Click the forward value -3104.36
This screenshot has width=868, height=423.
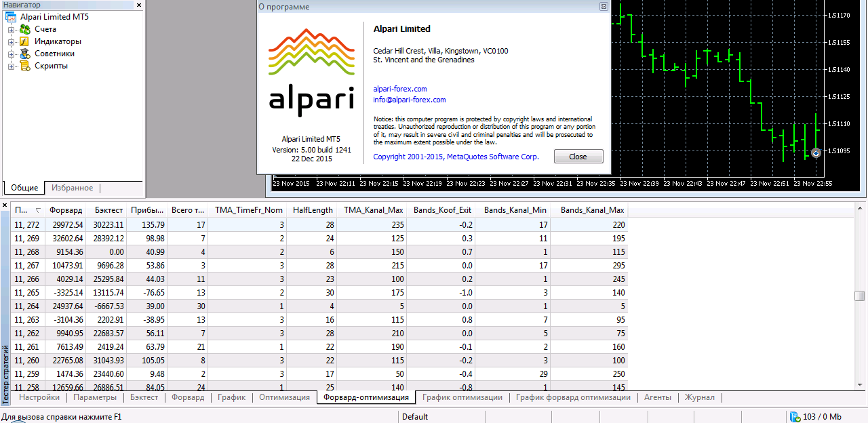[x=66, y=319]
